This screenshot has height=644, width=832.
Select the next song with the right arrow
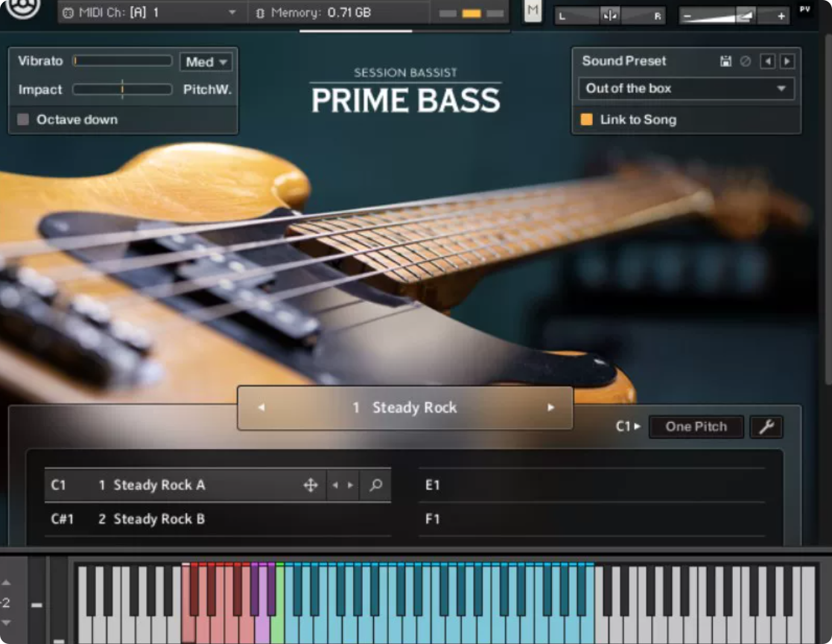tap(550, 407)
